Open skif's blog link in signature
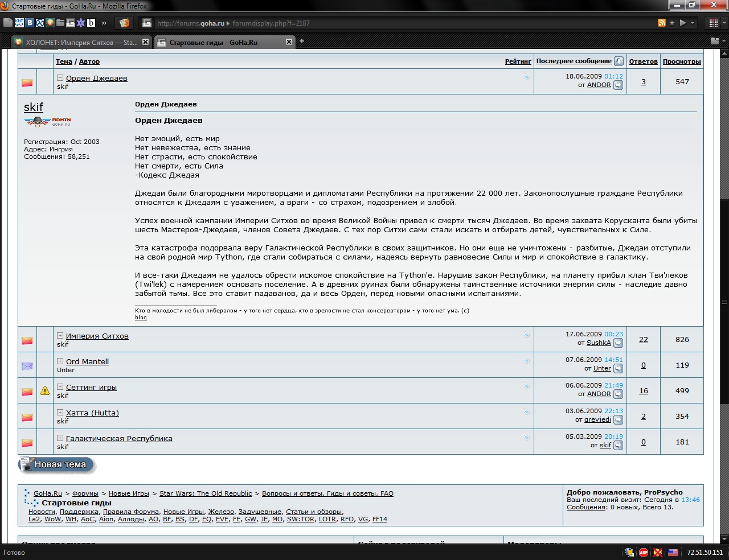Image resolution: width=729 pixels, height=560 pixels. (x=141, y=318)
